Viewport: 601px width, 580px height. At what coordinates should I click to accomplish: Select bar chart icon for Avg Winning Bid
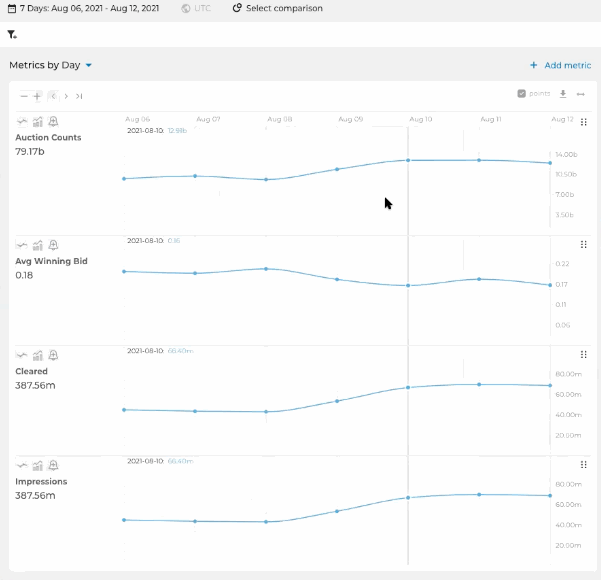[x=38, y=245]
